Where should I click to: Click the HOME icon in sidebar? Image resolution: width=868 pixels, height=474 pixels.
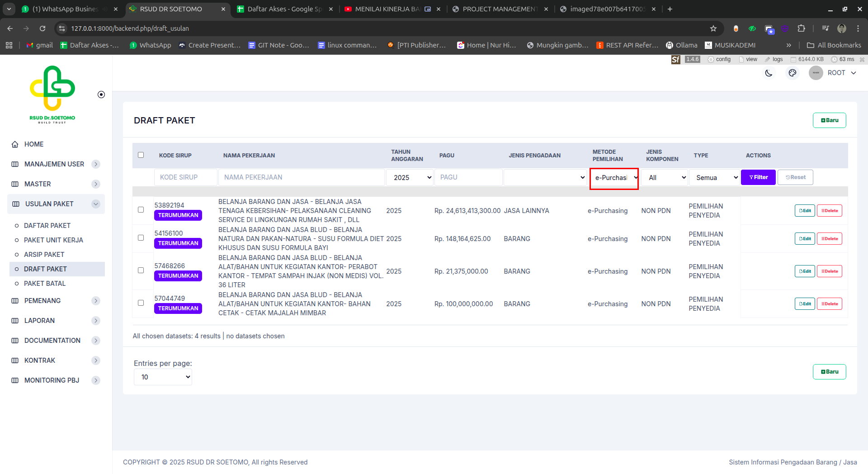tap(15, 144)
